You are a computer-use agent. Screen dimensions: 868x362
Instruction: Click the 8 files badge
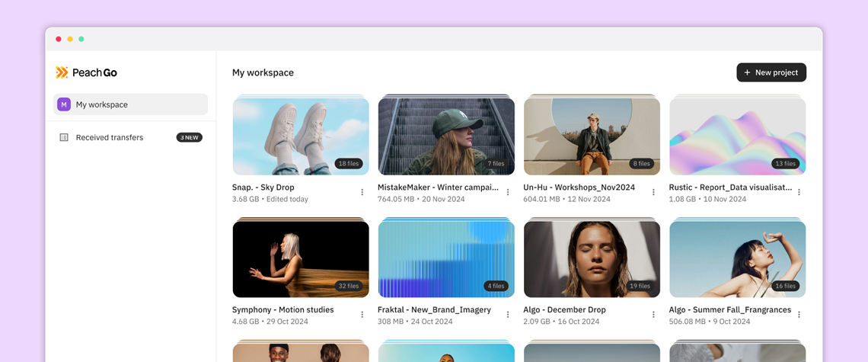pos(642,164)
